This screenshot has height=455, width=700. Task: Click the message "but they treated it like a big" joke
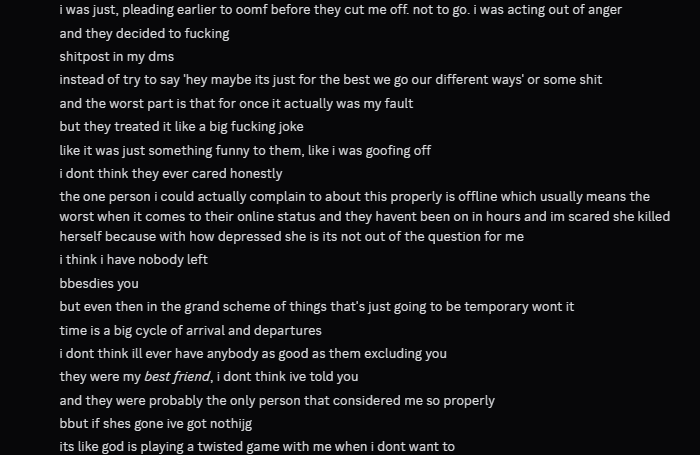click(181, 127)
